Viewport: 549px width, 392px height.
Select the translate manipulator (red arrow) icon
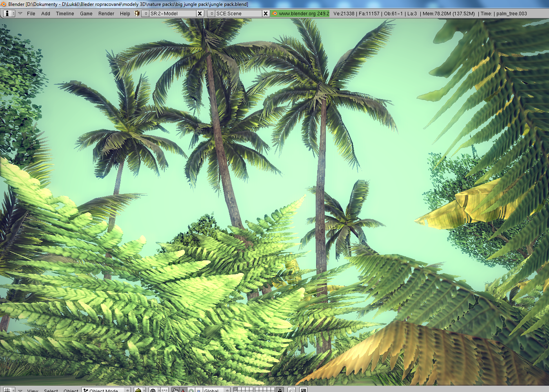183,390
